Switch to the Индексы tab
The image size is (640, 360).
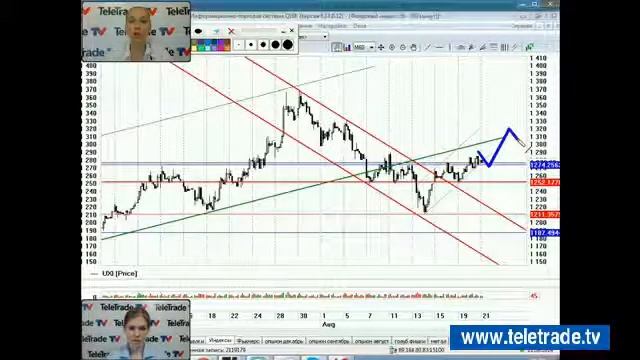click(x=220, y=340)
